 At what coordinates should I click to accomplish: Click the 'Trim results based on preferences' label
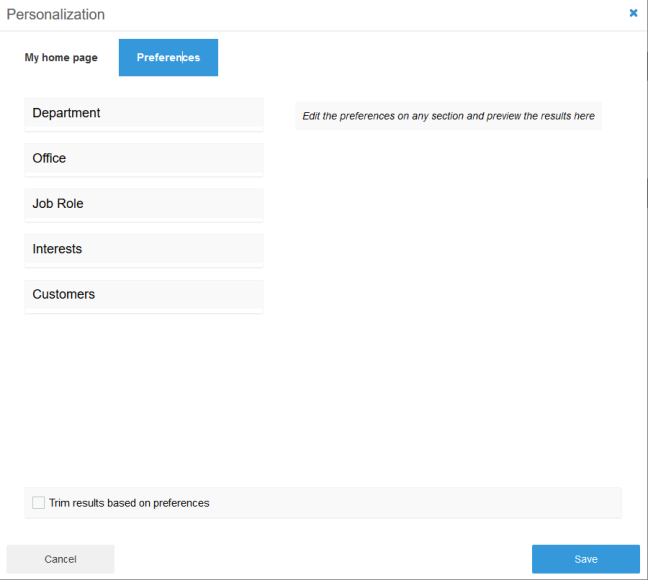pos(129,503)
